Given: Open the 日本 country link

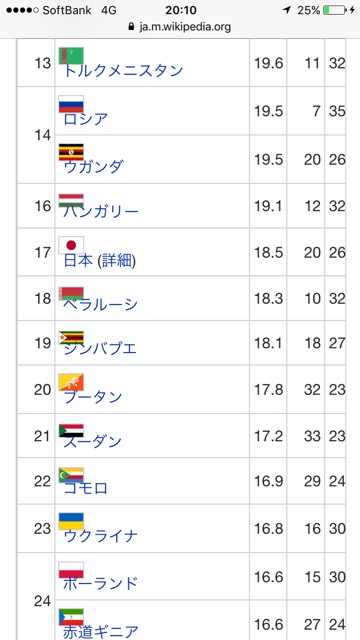Looking at the screenshot, I should 78,260.
